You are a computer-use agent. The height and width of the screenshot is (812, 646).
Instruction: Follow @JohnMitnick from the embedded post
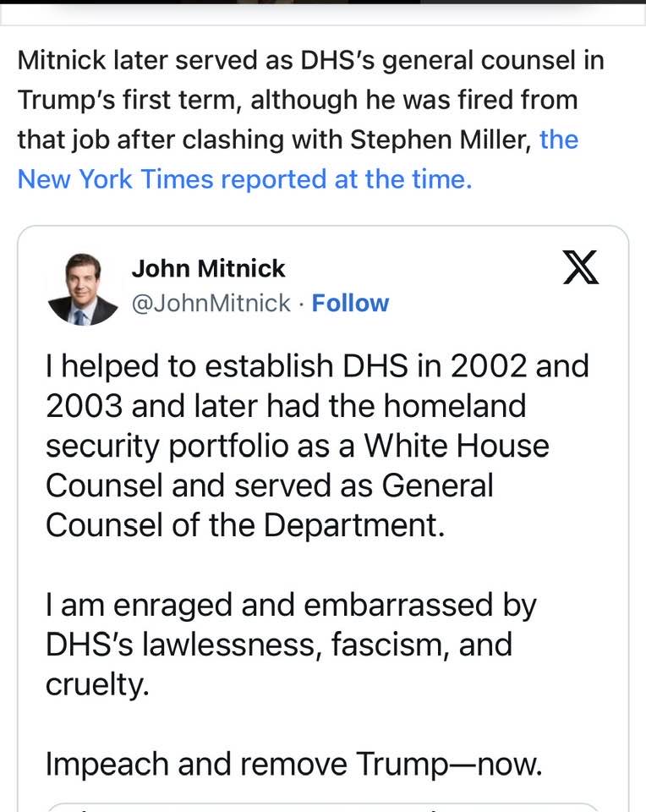tap(350, 303)
